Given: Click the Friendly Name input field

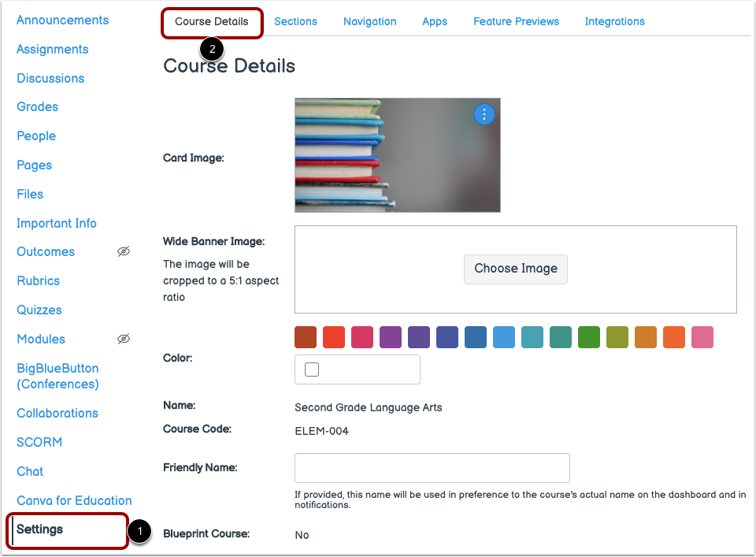Looking at the screenshot, I should [x=432, y=468].
